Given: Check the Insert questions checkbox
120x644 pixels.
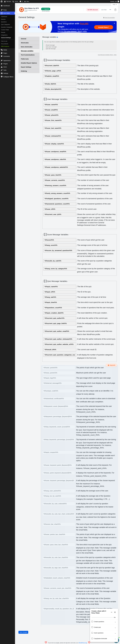Looking at the screenshot, I should click(x=92, y=633).
